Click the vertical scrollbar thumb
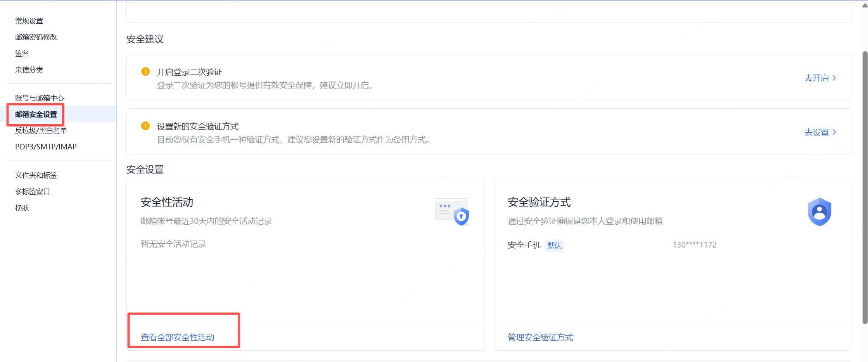868x362 pixels. 865,187
